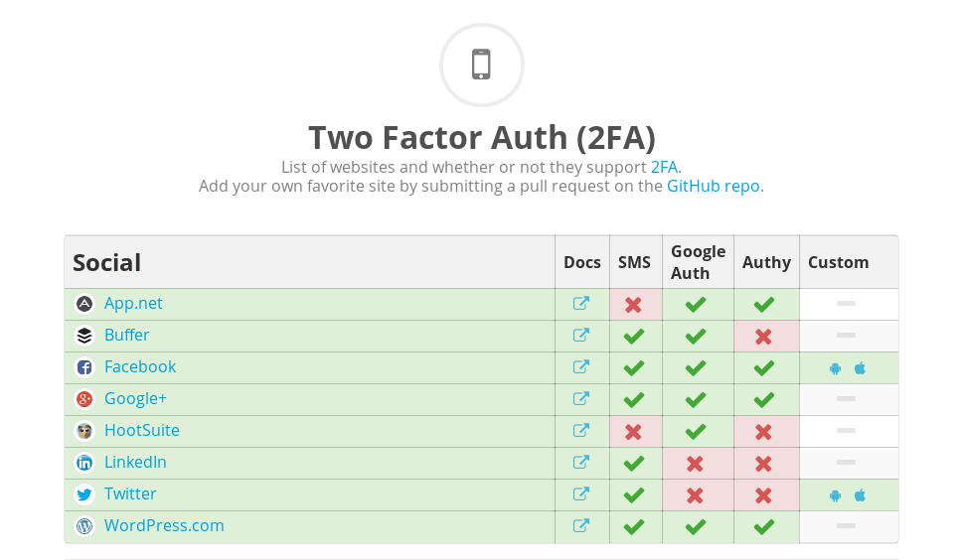Screen dimensions: 959x560
Task: Click Twitter's Android app icon in Custom column
Action: point(835,495)
